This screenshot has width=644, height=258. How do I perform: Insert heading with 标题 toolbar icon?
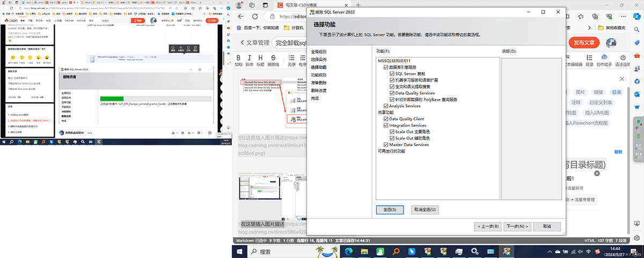pos(261,60)
